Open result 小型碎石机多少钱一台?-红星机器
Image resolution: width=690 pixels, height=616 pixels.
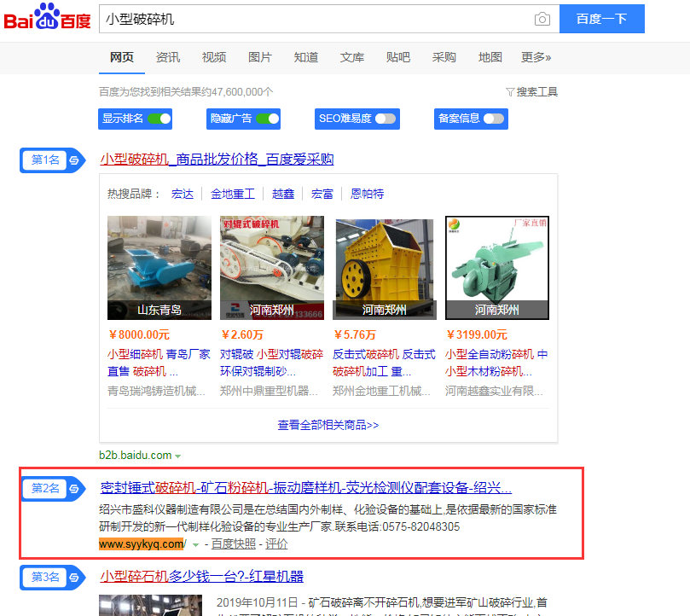(x=201, y=577)
